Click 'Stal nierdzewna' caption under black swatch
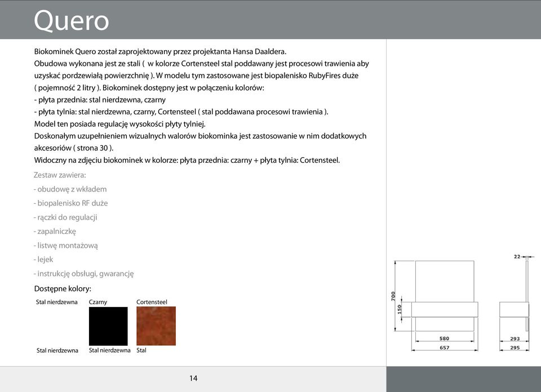Image resolution: width=541 pixels, height=392 pixels. (x=110, y=350)
